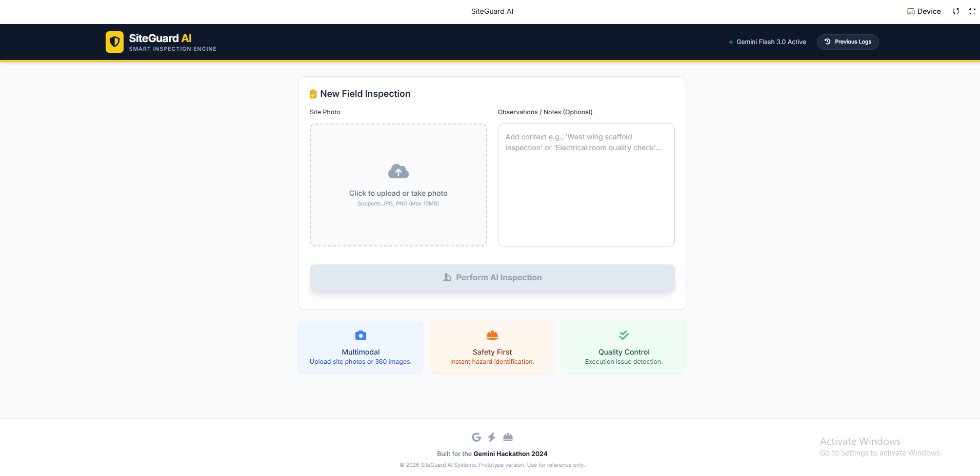The height and width of the screenshot is (476, 980).
Task: Click the Site Photo upload dropzone text
Action: click(398, 193)
